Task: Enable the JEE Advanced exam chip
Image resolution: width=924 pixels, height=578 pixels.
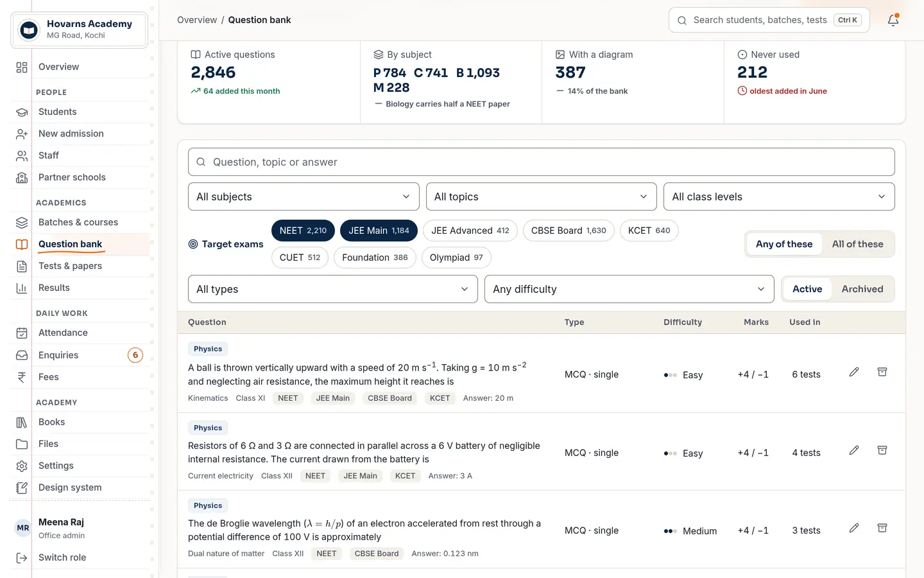Action: pos(470,231)
